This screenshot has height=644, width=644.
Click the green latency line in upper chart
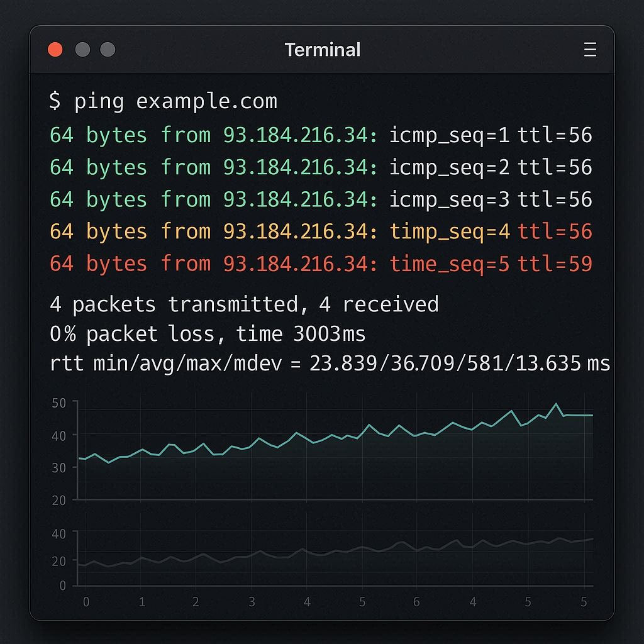click(336, 435)
